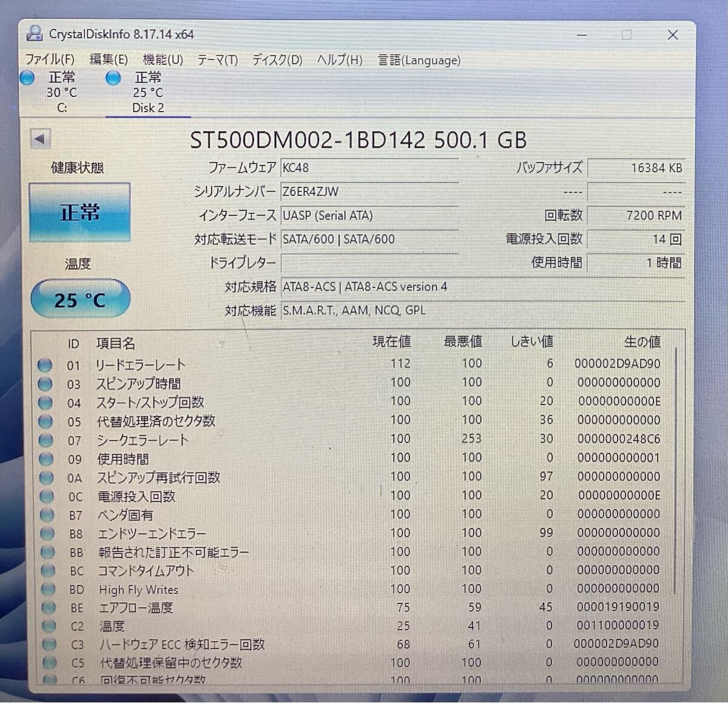Click status orb for row 09 使用時間
This screenshot has width=728, height=703.
pyautogui.click(x=46, y=459)
